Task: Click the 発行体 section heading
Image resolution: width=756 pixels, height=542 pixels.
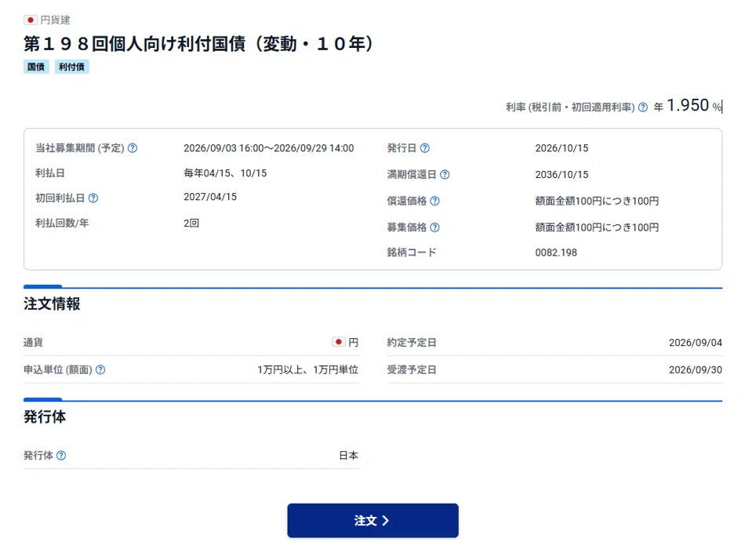Action: coord(45,417)
